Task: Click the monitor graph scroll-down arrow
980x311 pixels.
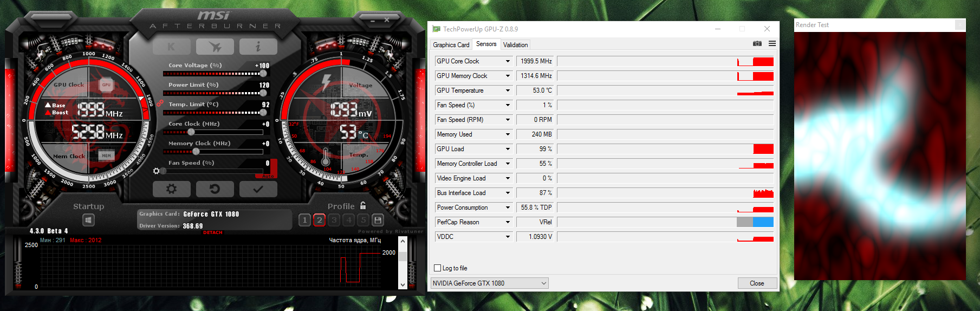Action: point(403,284)
